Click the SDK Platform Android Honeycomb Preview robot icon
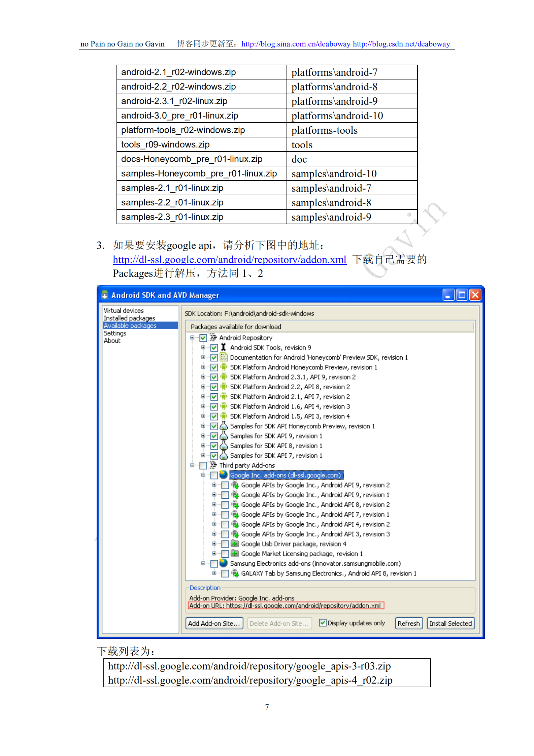The image size is (534, 756). (x=224, y=367)
